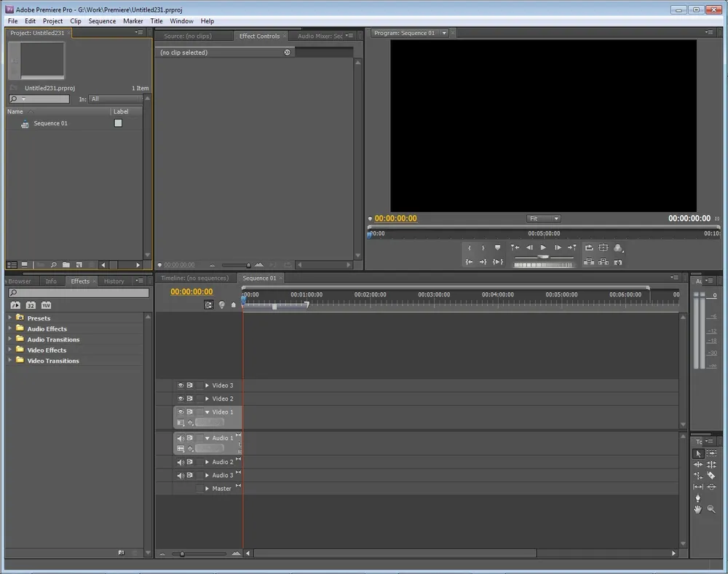Open the Sequence menu
Screen dimensions: 728x574
(x=102, y=21)
